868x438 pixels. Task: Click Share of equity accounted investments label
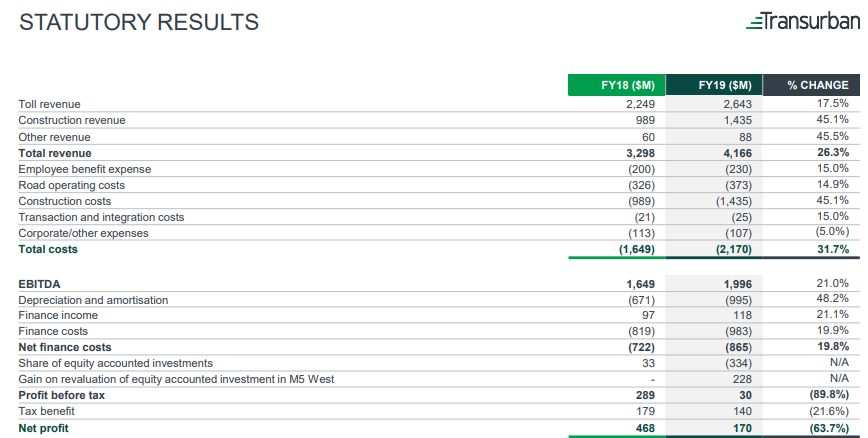(116, 363)
